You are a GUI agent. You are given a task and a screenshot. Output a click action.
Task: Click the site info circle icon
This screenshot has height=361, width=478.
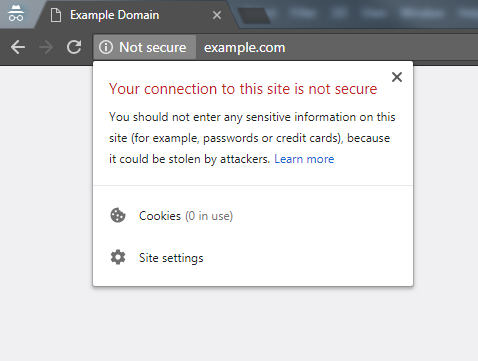(x=106, y=47)
